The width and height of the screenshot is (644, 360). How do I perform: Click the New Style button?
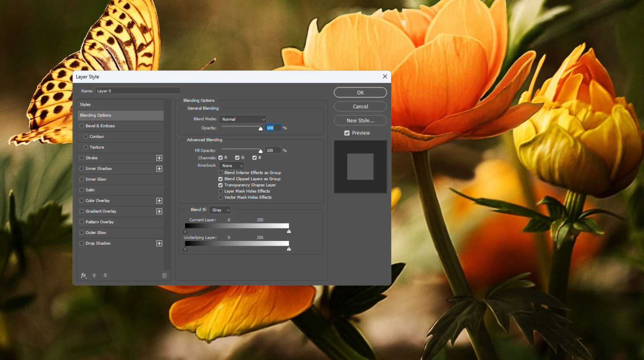coord(360,120)
